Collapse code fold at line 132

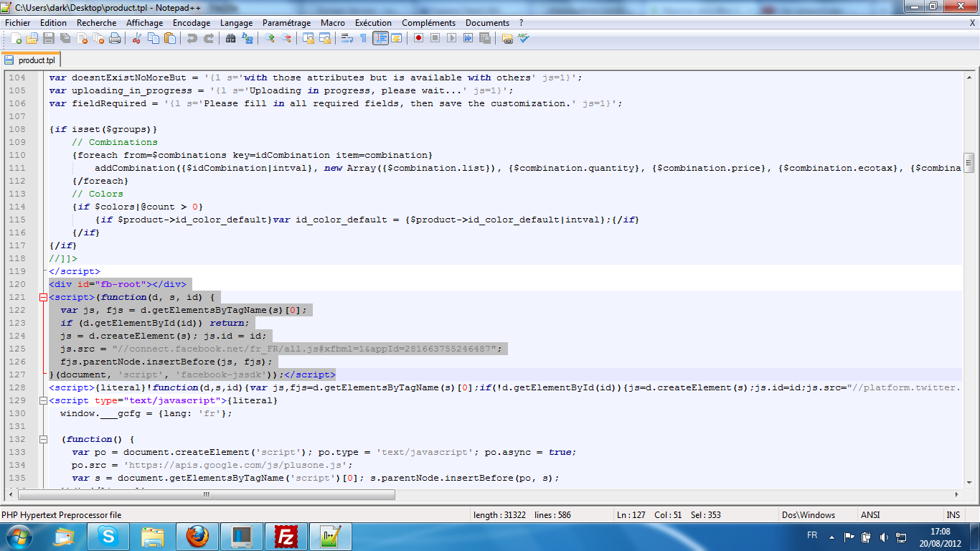pyautogui.click(x=42, y=439)
